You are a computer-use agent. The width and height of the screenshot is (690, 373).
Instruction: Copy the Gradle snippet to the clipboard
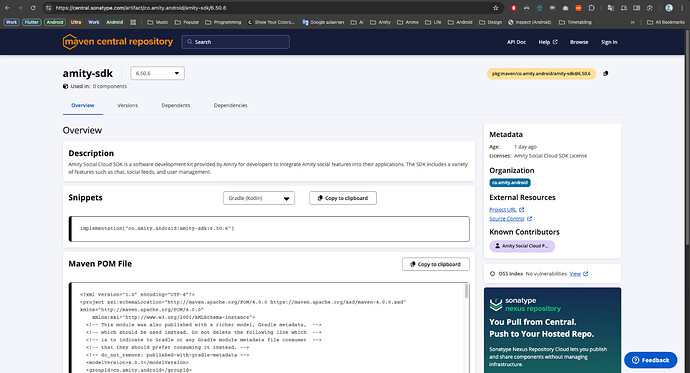(343, 198)
